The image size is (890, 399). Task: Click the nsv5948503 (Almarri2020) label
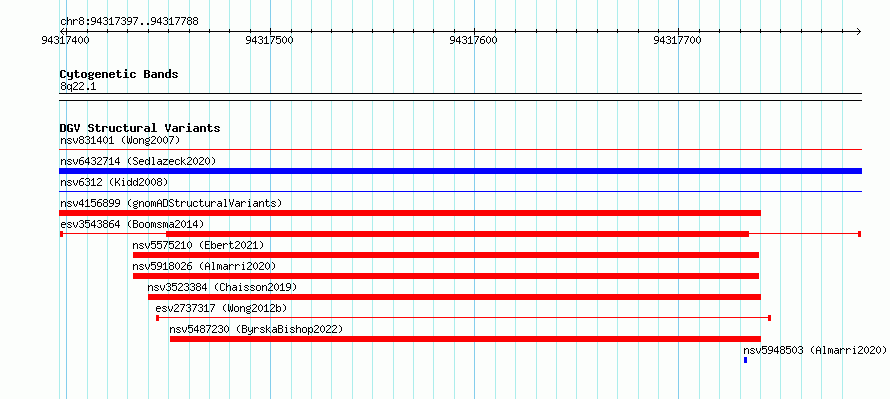[815, 350]
